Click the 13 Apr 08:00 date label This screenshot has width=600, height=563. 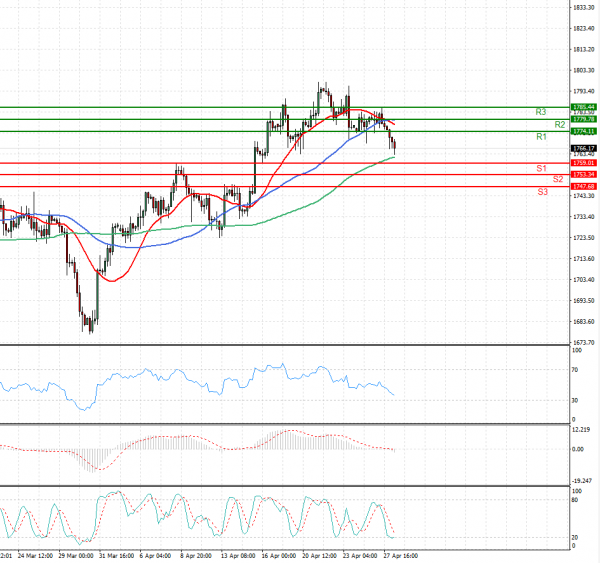pos(238,556)
